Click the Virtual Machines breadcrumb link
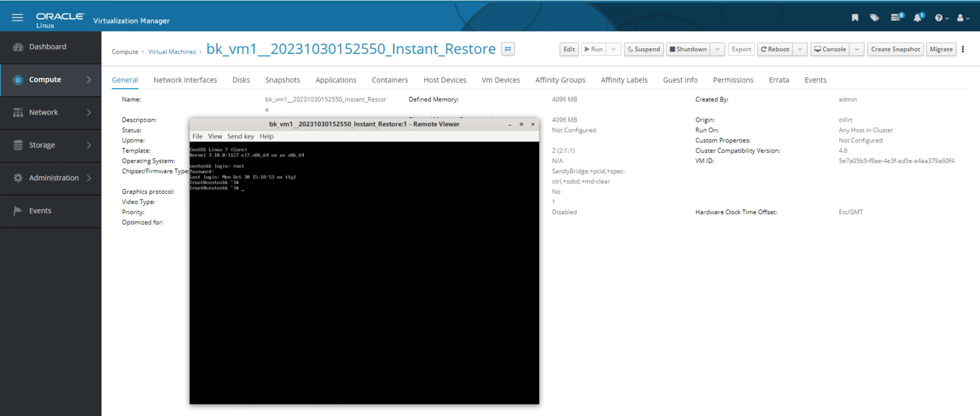 [x=172, y=52]
